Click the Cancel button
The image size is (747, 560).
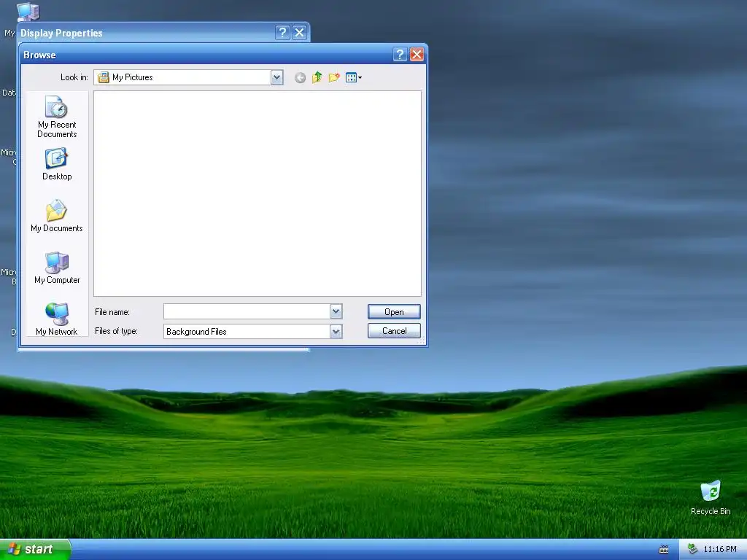pos(394,331)
